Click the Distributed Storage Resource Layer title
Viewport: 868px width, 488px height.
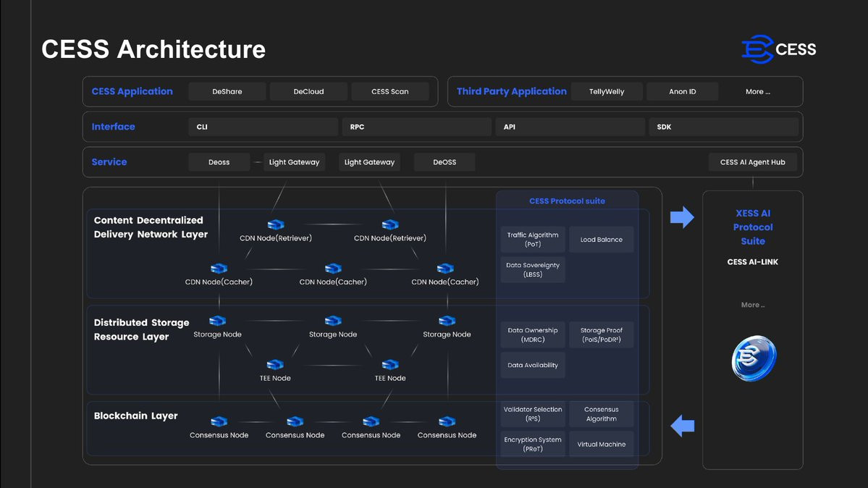141,329
